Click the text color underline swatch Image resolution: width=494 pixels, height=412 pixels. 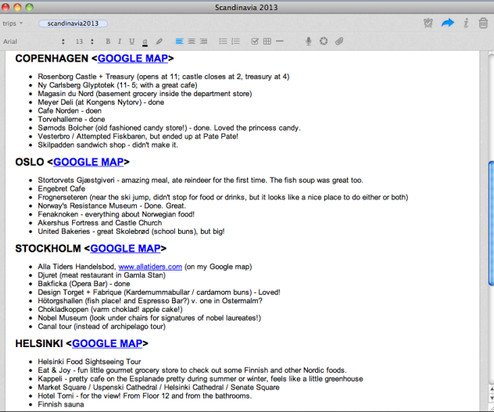coord(145,42)
